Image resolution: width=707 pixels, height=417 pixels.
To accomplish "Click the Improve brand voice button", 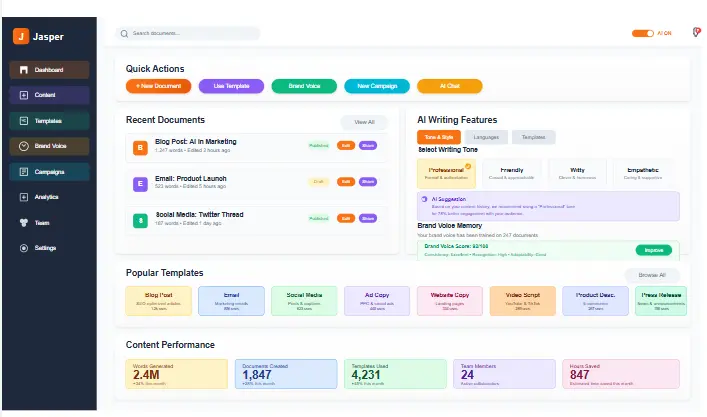I will point(654,250).
